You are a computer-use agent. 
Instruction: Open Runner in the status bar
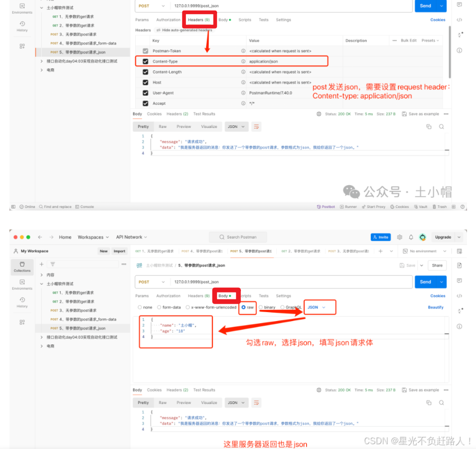click(x=348, y=207)
